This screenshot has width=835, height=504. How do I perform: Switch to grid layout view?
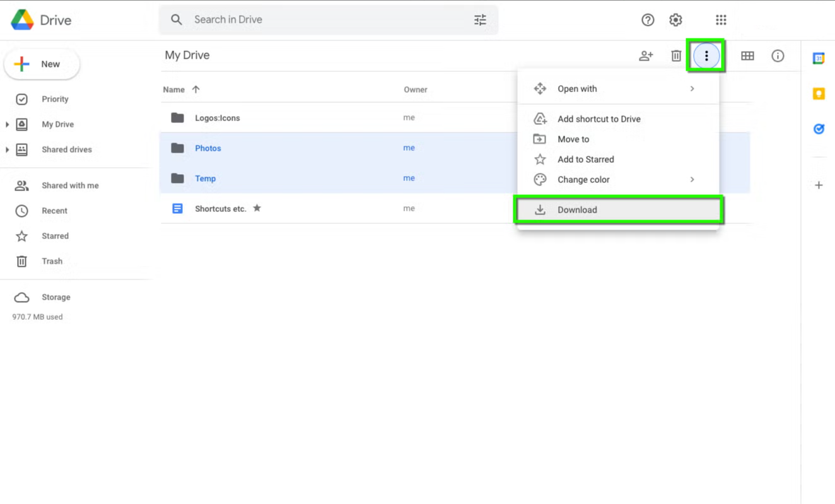[747, 56]
